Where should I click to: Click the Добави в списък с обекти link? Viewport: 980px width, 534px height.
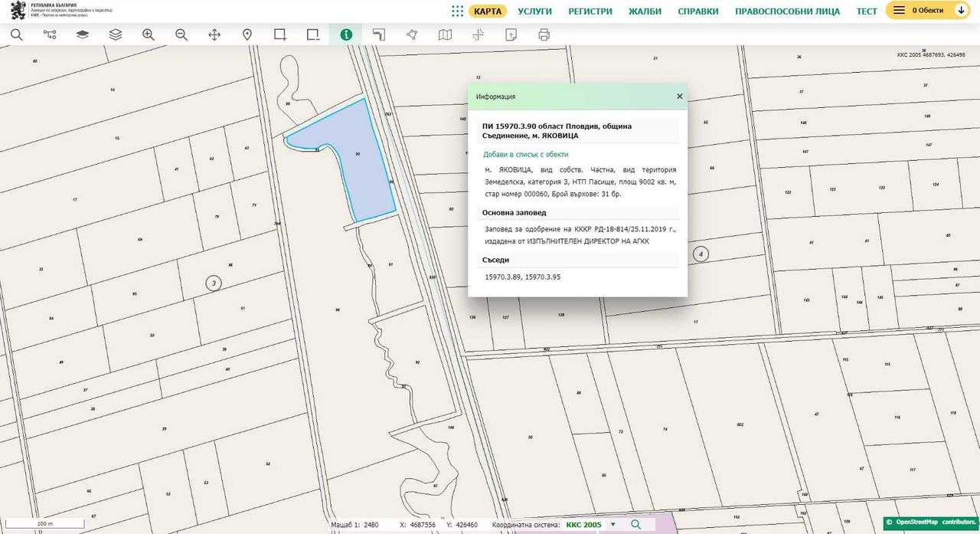525,154
